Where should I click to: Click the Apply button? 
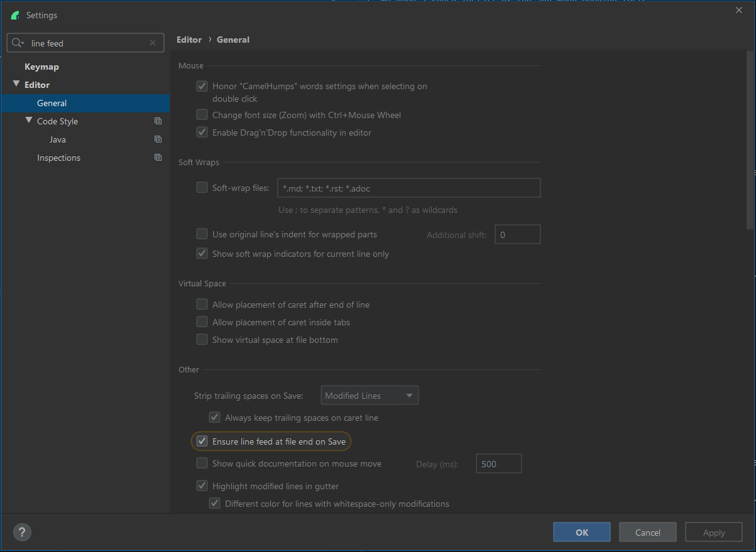(714, 532)
